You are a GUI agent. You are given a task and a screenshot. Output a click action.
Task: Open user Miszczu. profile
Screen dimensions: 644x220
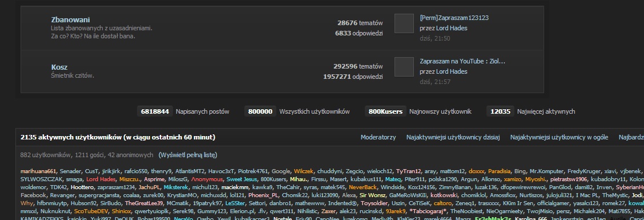(130, 179)
